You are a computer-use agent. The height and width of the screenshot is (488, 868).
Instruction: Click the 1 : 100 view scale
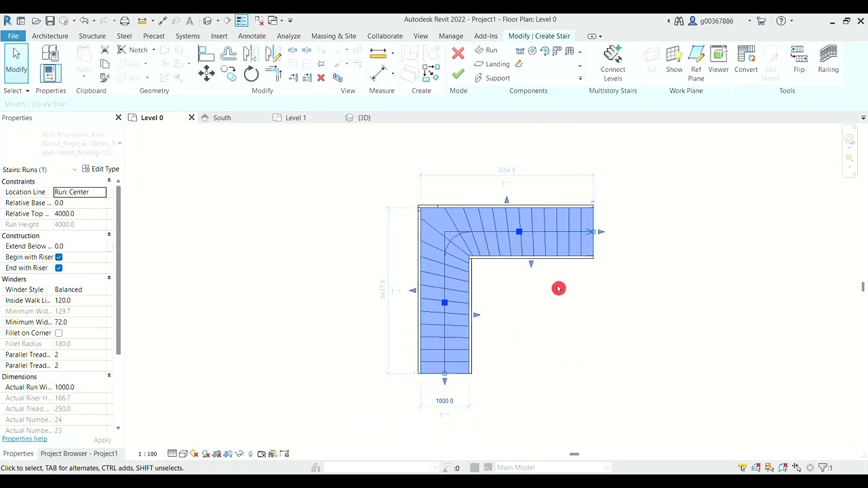point(147,454)
